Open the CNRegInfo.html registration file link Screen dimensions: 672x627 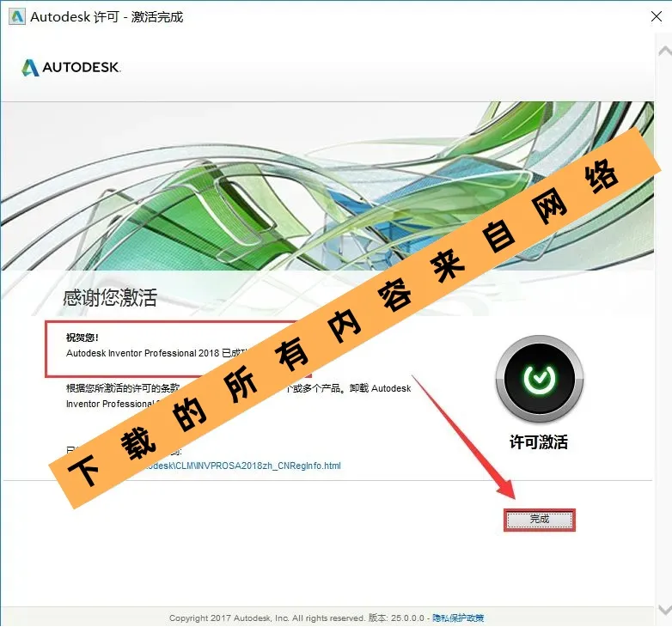tap(243, 466)
